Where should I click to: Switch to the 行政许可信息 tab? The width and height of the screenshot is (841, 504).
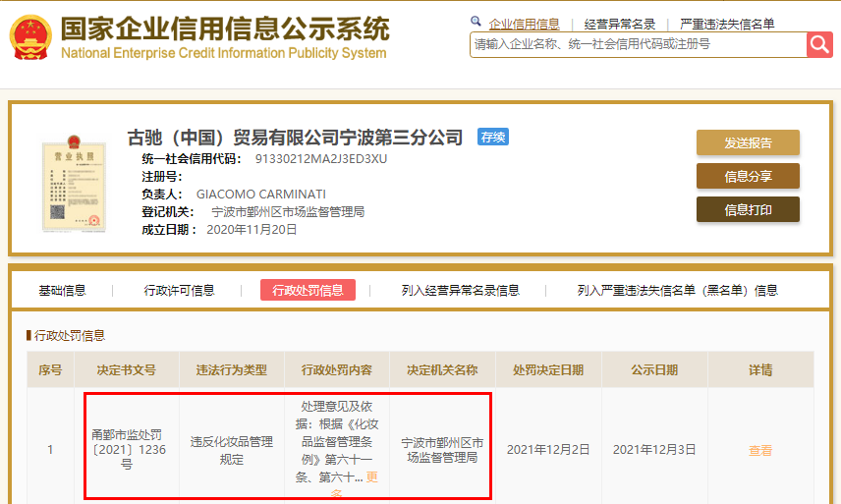pyautogui.click(x=179, y=290)
